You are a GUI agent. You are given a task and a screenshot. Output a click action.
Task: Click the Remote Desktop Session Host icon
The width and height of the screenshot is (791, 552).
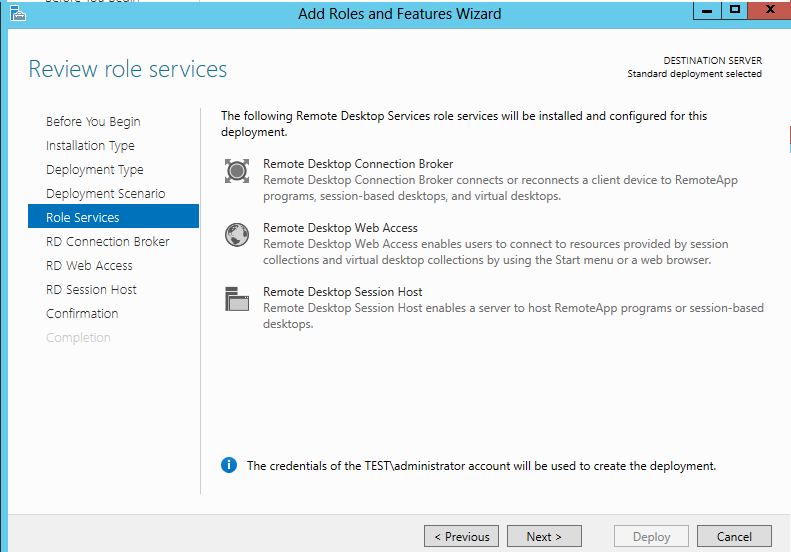click(237, 299)
